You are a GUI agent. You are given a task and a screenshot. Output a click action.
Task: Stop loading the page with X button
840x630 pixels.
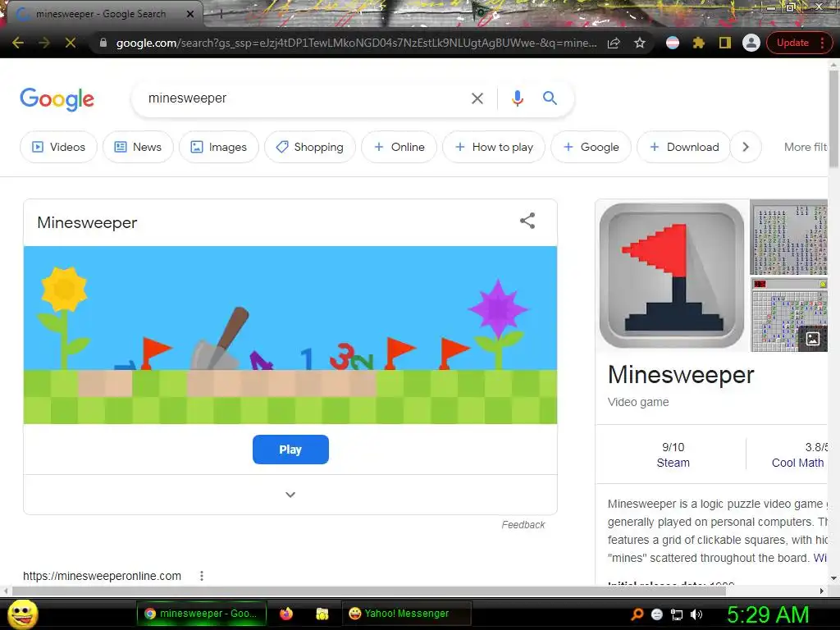(71, 43)
